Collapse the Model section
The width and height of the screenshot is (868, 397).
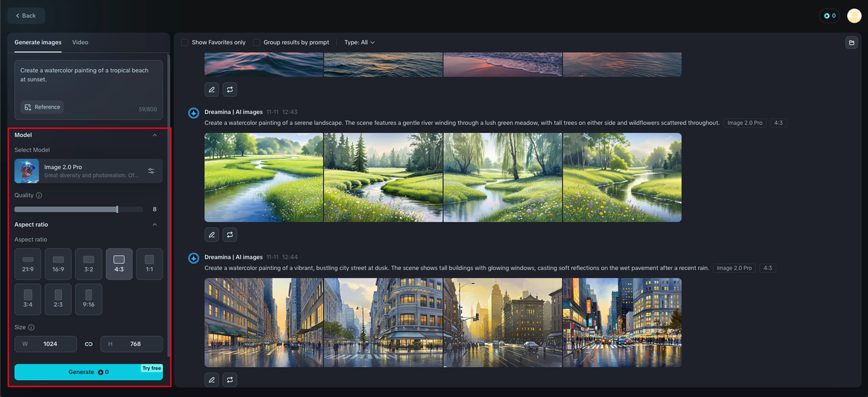pos(155,135)
